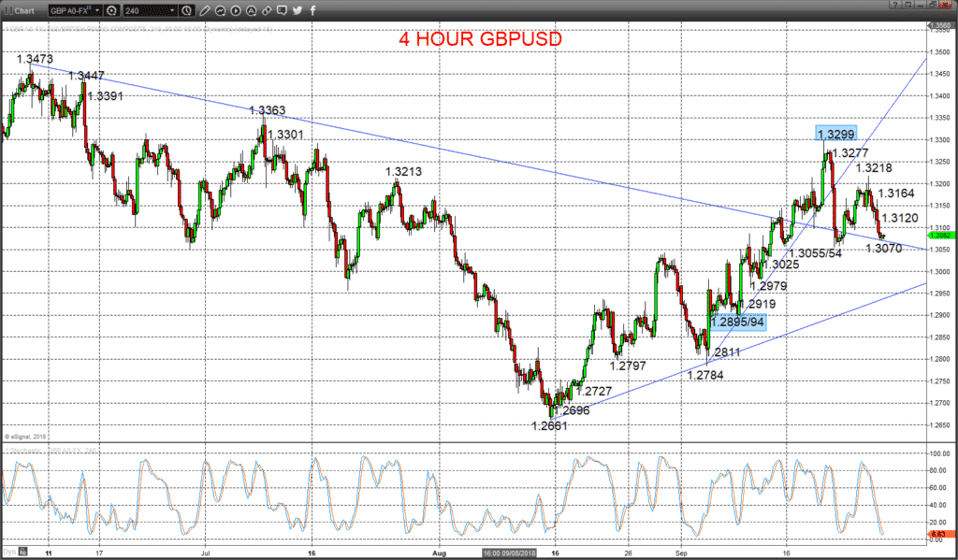Share chart via Twitter icon

(x=298, y=10)
